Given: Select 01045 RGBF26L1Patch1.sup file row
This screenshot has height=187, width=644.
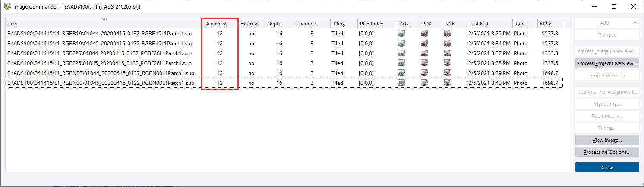Looking at the screenshot, I should coord(100,63).
